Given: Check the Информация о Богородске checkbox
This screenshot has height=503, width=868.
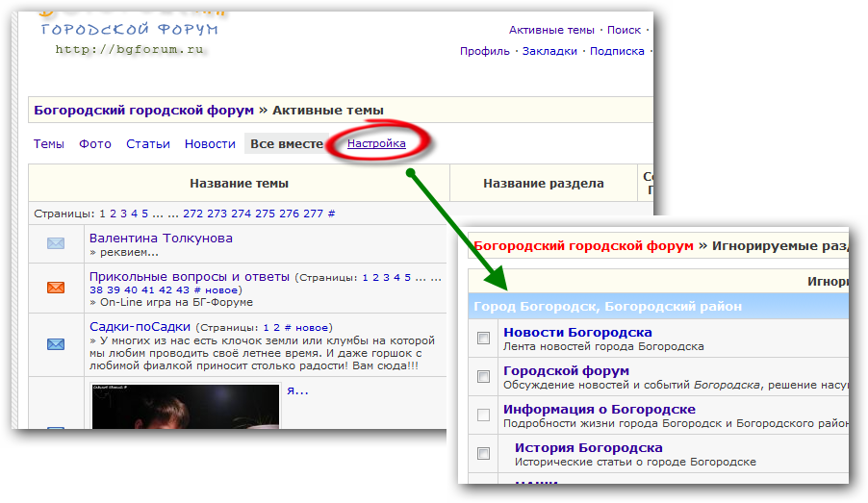Looking at the screenshot, I should tap(483, 415).
